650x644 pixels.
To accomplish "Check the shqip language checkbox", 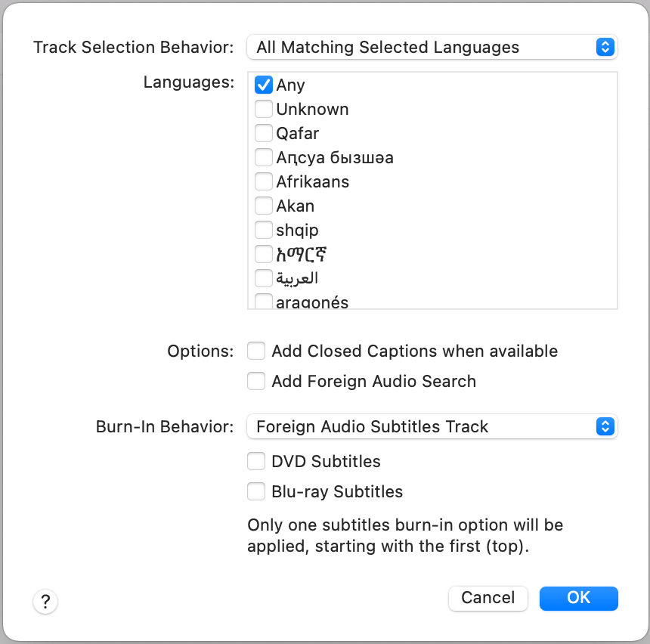I will 264,230.
